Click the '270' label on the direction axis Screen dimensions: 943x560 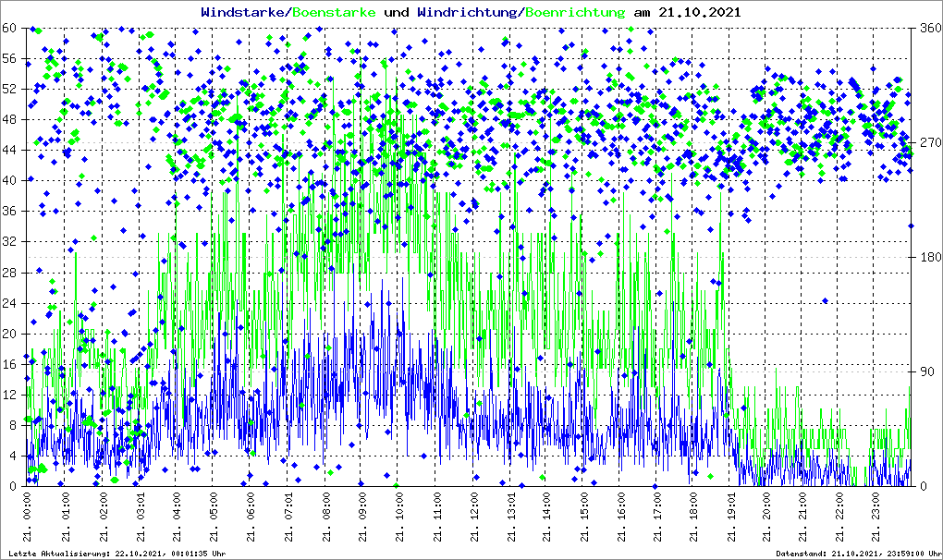click(930, 142)
